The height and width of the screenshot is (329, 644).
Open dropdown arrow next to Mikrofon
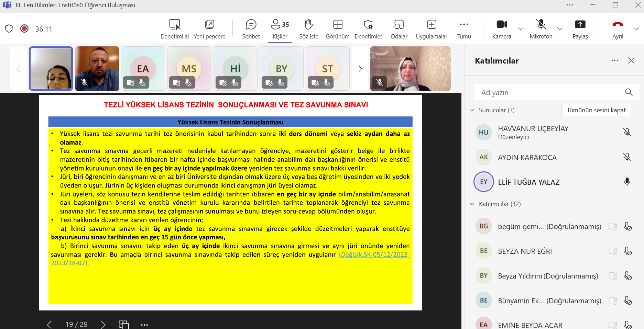click(x=560, y=29)
